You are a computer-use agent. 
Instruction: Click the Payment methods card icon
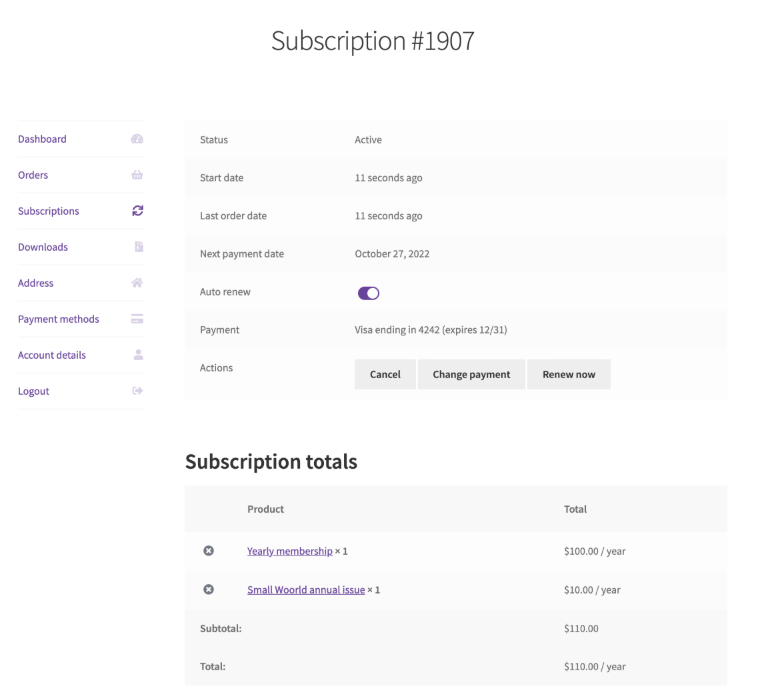pos(138,319)
